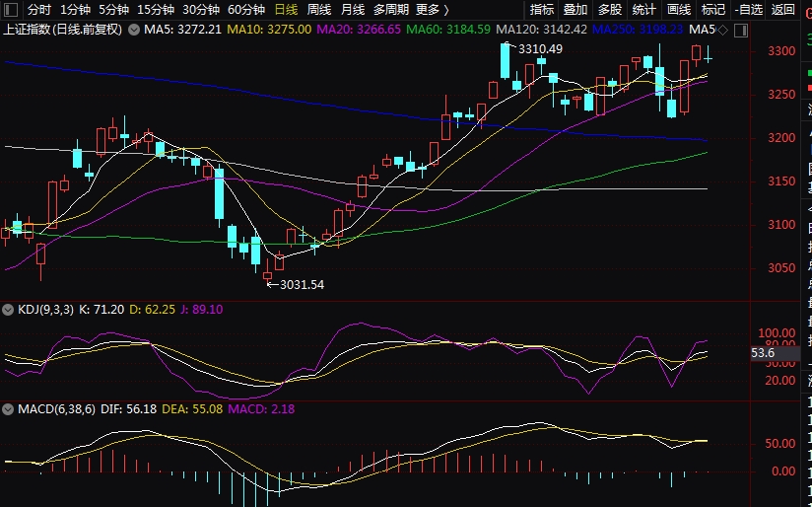Click the 3031.54 low price marker
This screenshot has height=507, width=812.
tap(302, 285)
